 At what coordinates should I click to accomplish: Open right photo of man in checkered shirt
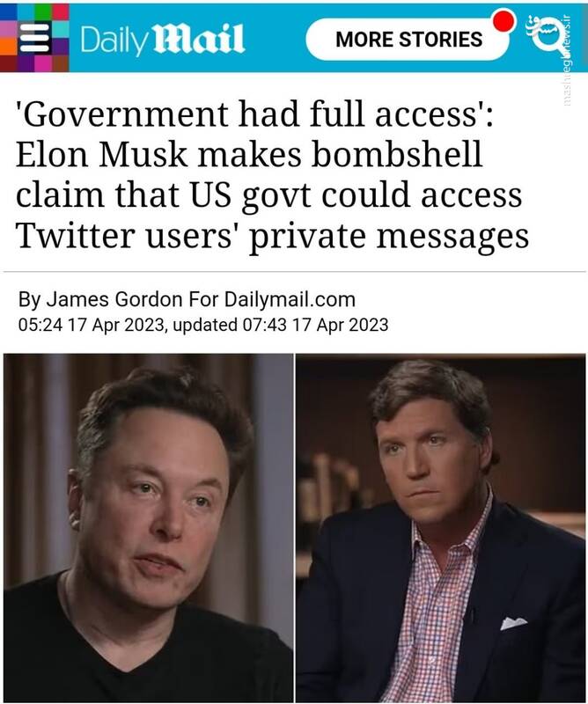click(441, 528)
